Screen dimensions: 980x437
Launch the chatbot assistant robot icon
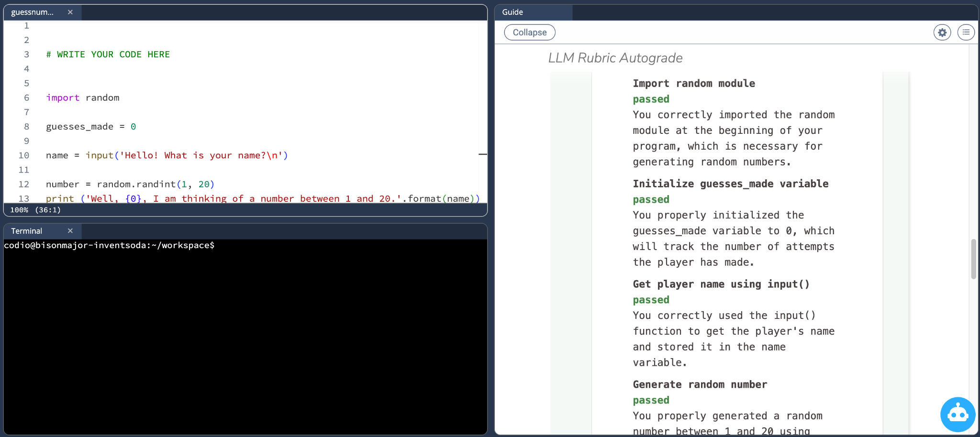point(958,414)
